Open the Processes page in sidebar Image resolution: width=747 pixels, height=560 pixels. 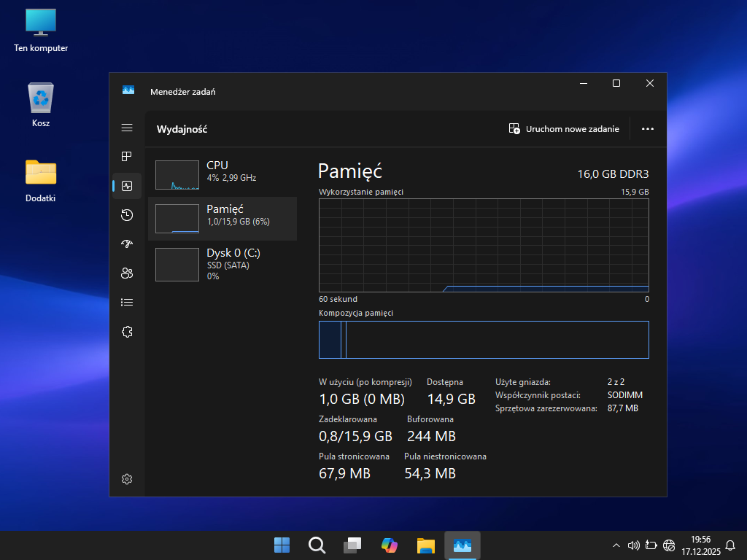pos(127,157)
